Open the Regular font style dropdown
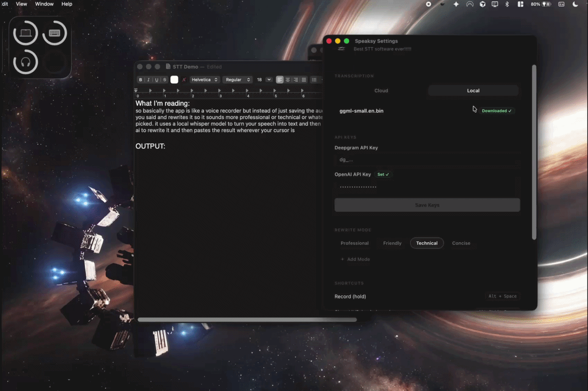Image resolution: width=588 pixels, height=391 pixels. (x=237, y=79)
